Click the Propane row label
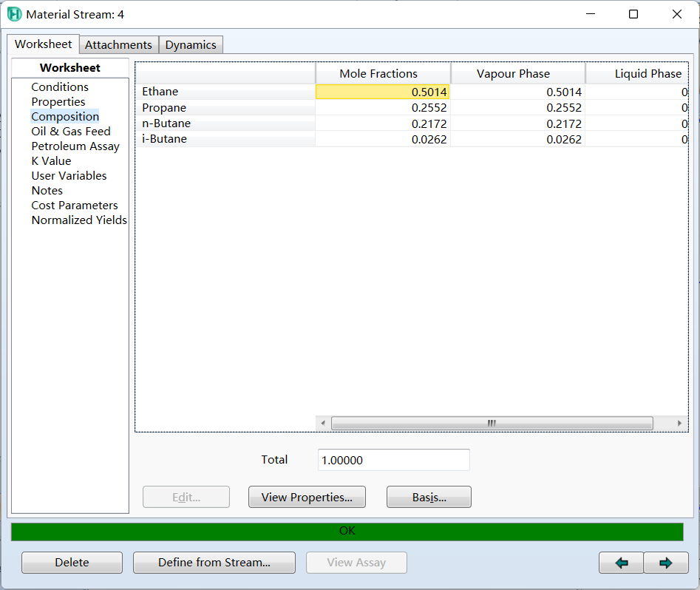Screen dimensions: 700x590 (225, 108)
